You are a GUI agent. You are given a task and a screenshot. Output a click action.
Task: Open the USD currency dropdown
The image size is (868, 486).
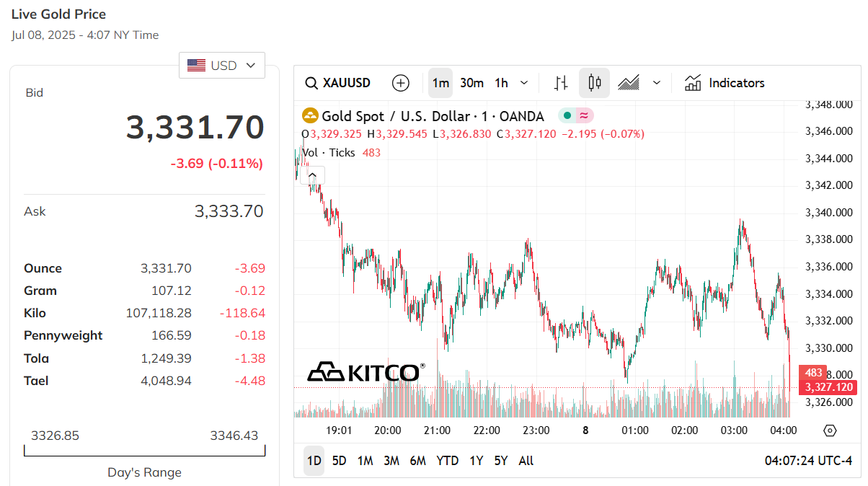point(222,65)
